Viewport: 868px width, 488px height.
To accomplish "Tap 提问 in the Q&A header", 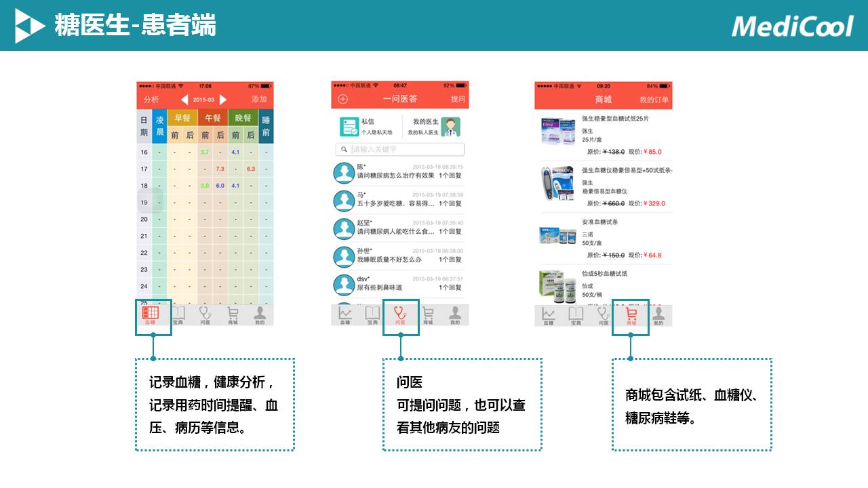I will [x=458, y=100].
